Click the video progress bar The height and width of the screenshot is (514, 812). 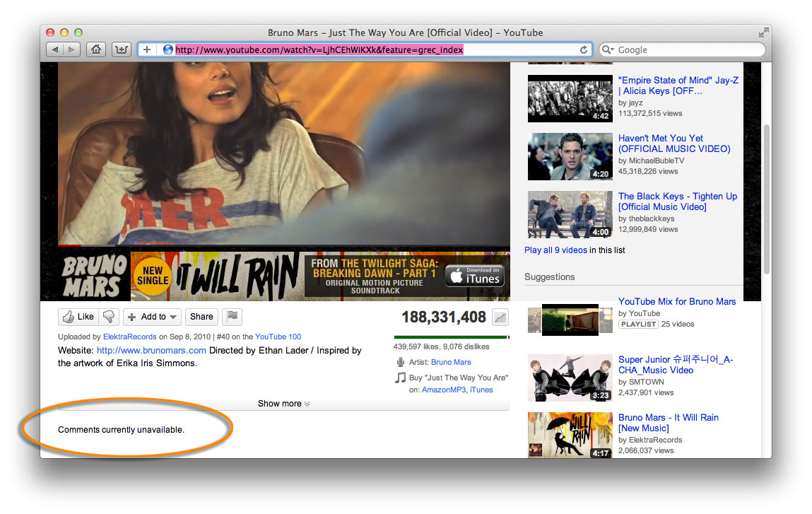[284, 245]
